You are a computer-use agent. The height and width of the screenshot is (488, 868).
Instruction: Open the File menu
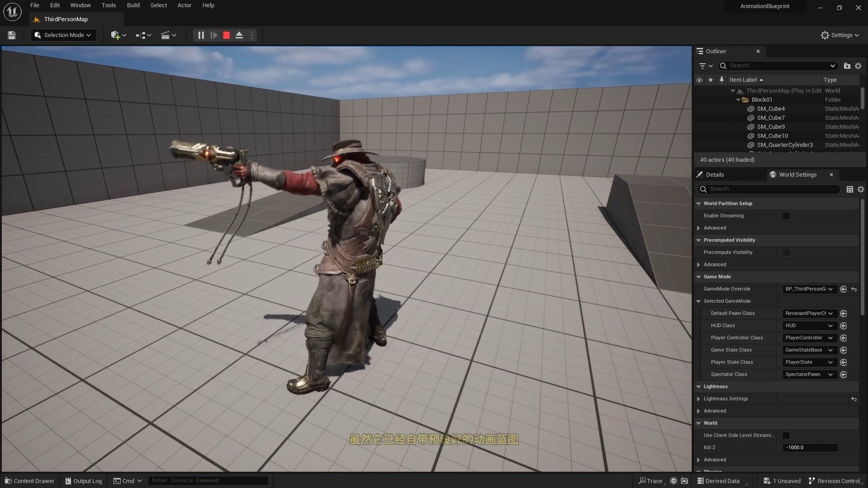[x=35, y=5]
